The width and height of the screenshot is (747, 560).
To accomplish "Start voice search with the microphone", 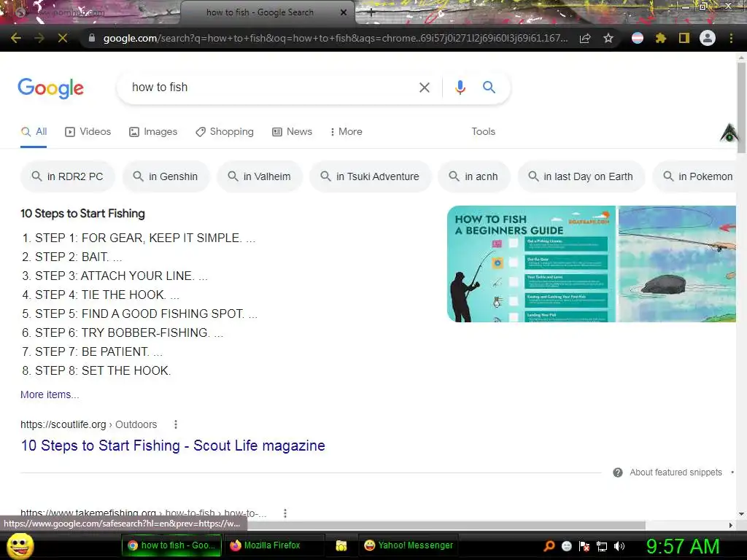I will click(x=460, y=87).
